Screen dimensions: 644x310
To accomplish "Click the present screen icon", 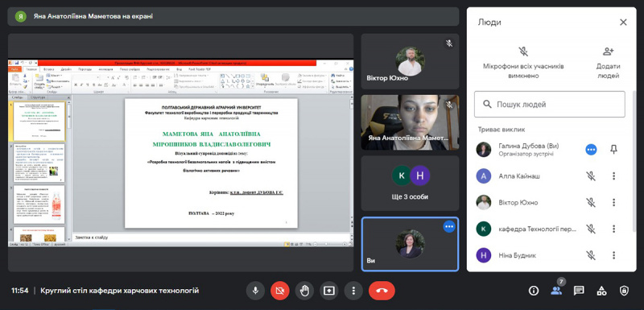I will (329, 291).
